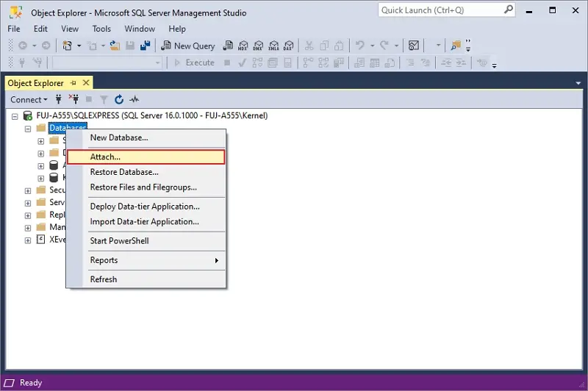The image size is (588, 391).
Task: Click the Activity Monitor pulse icon in Object Explorer
Action: [134, 99]
